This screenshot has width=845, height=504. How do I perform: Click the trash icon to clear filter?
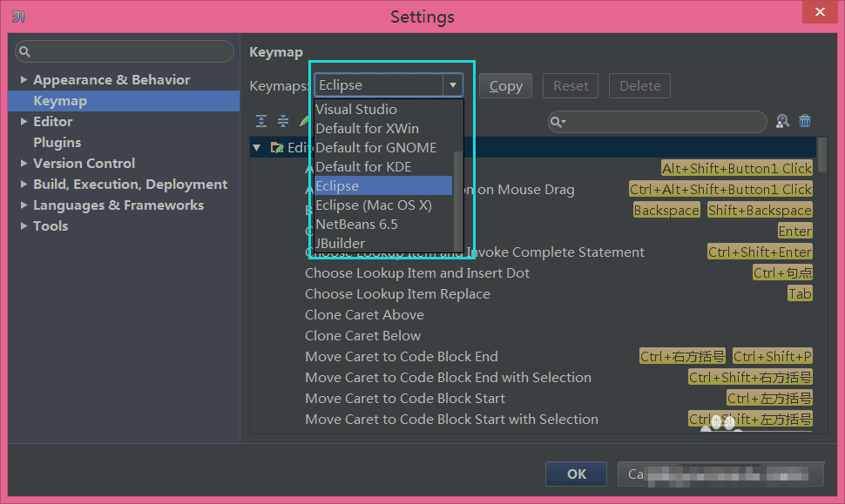pos(805,121)
